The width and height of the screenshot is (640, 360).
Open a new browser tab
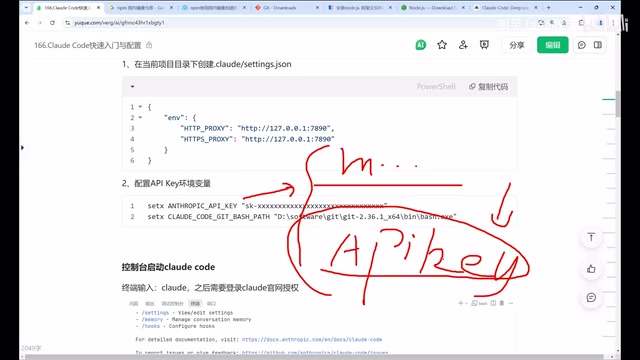[548, 7]
